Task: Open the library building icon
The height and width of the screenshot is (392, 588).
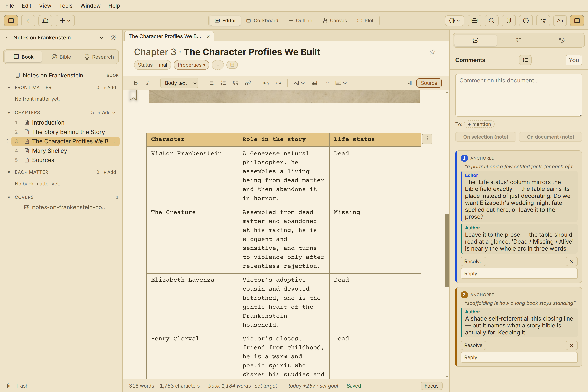Action: (45, 20)
